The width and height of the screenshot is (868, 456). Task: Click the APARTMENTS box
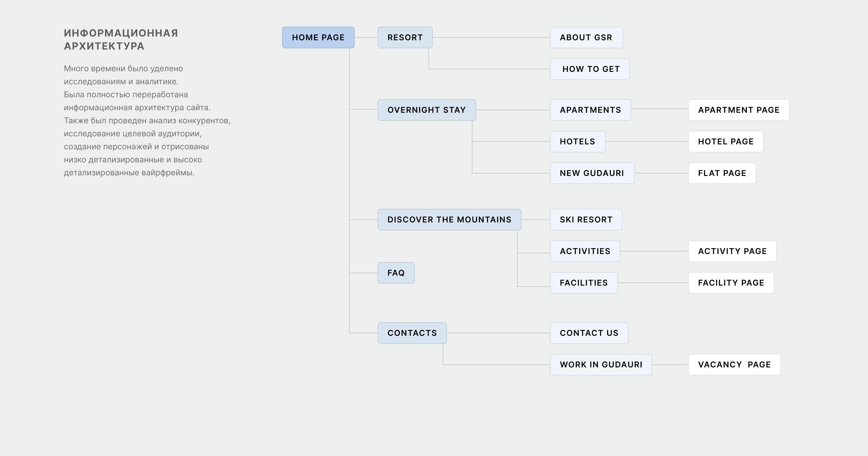coord(590,110)
